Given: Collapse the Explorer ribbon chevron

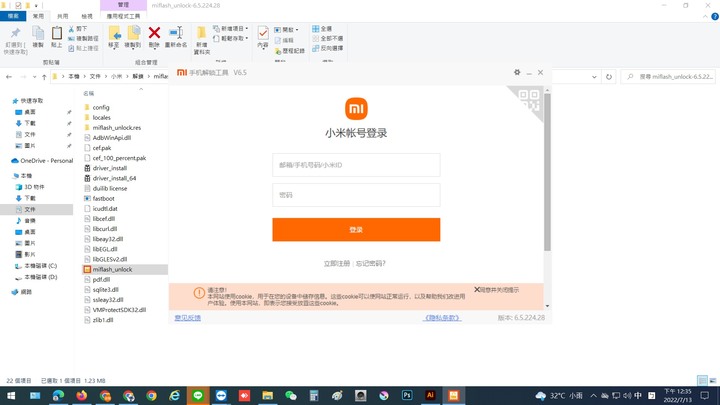Looking at the screenshot, I should click(x=705, y=17).
